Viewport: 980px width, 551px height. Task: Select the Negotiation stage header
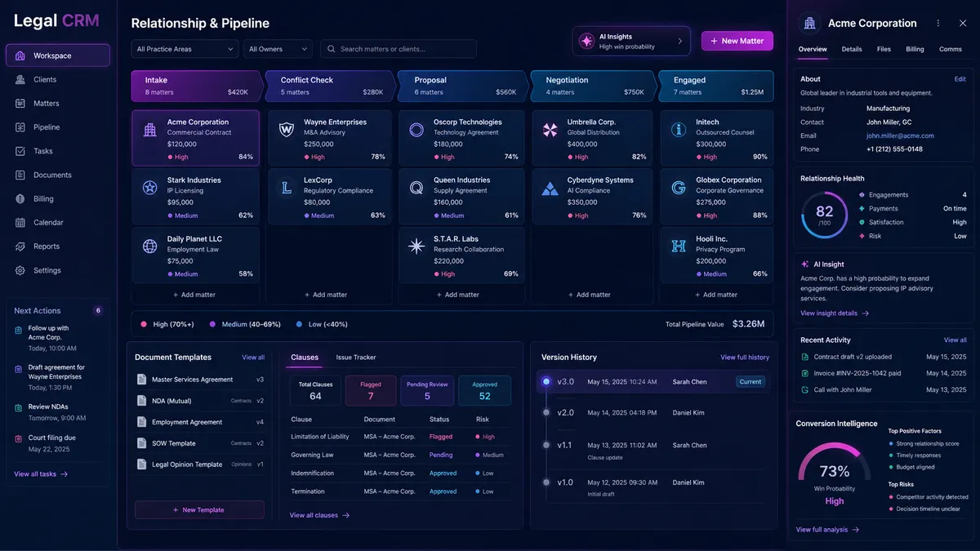click(594, 86)
